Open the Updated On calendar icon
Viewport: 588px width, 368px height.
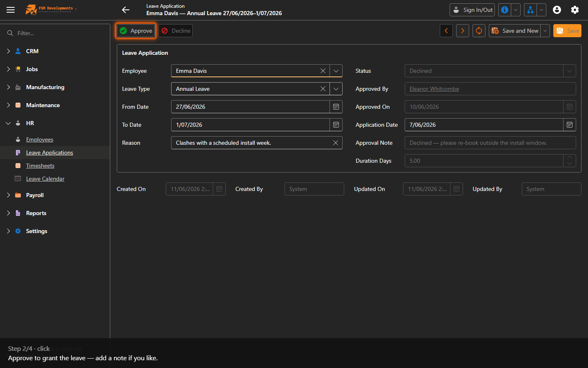pyautogui.click(x=457, y=189)
